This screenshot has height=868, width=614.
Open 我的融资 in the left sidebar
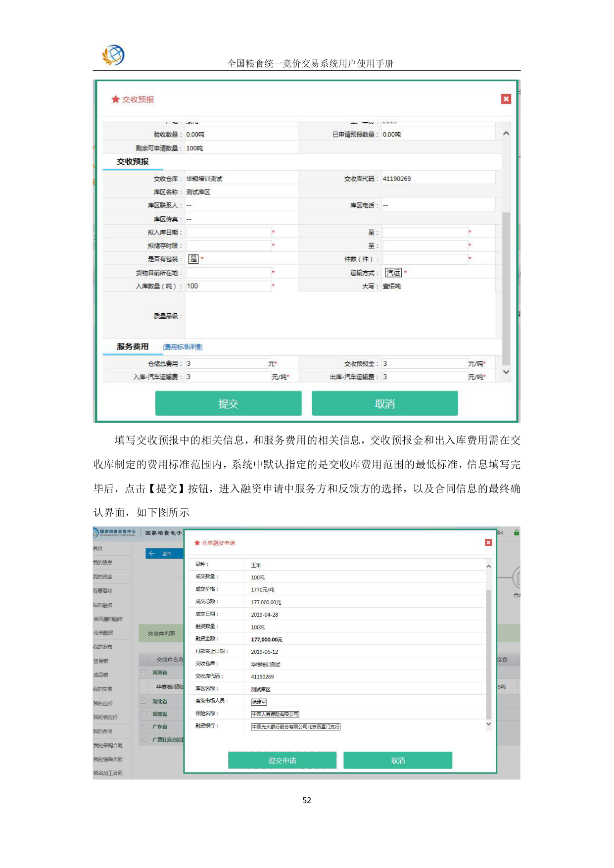tap(103, 605)
